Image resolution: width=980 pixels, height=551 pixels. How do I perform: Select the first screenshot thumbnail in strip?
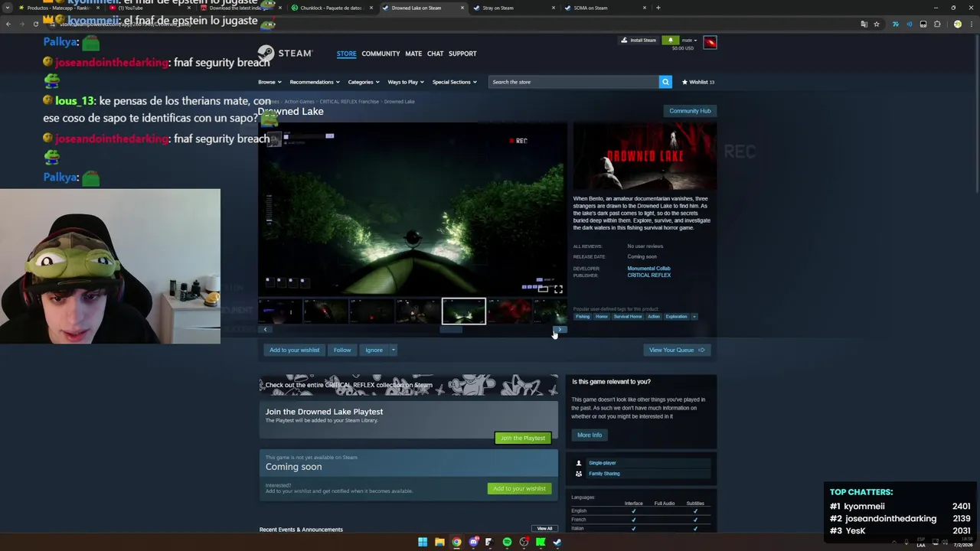tap(279, 311)
